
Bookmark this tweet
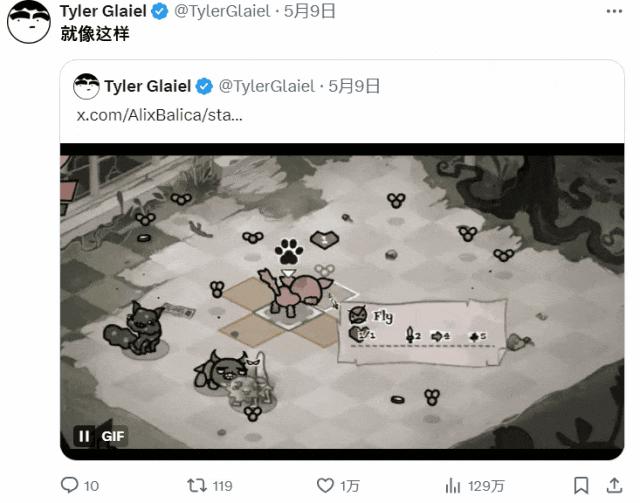point(581,485)
